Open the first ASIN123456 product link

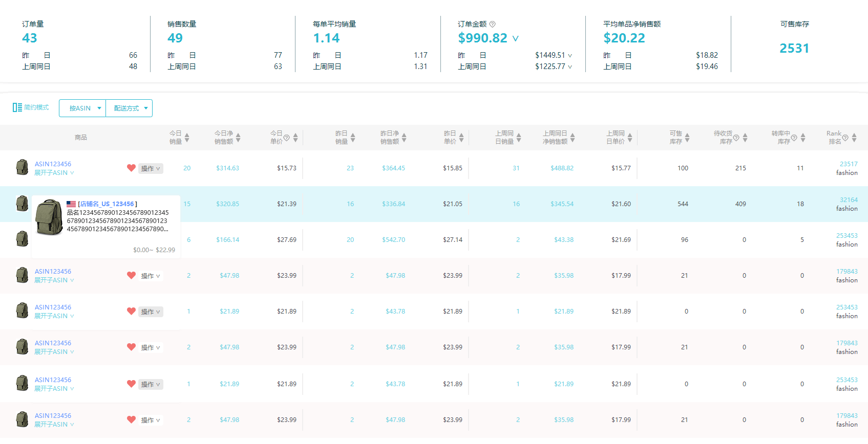[x=53, y=164]
